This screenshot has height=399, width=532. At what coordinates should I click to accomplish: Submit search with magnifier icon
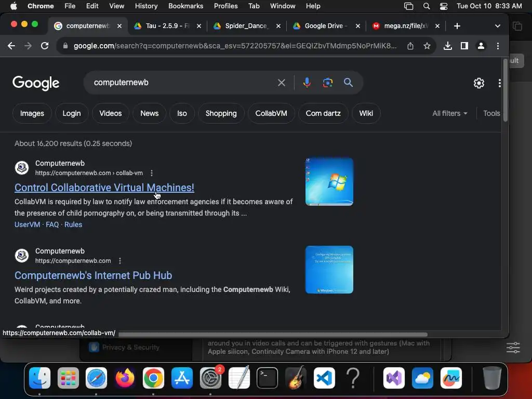tap(348, 83)
